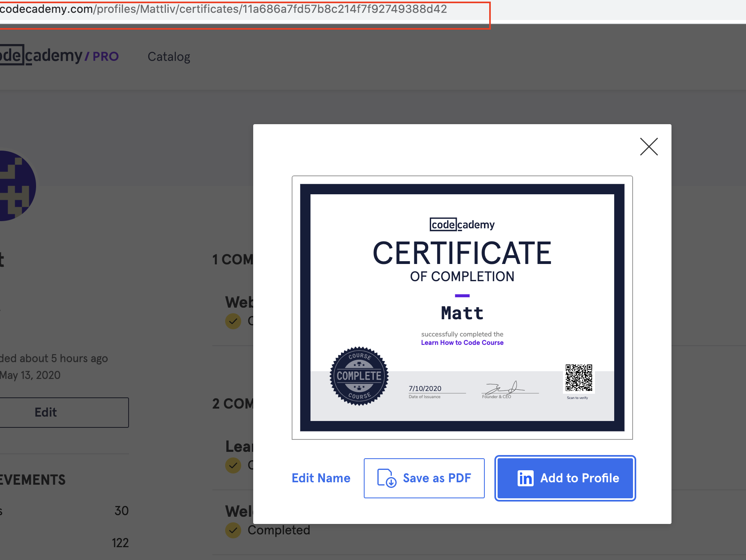Click the user profile avatar

click(x=16, y=186)
